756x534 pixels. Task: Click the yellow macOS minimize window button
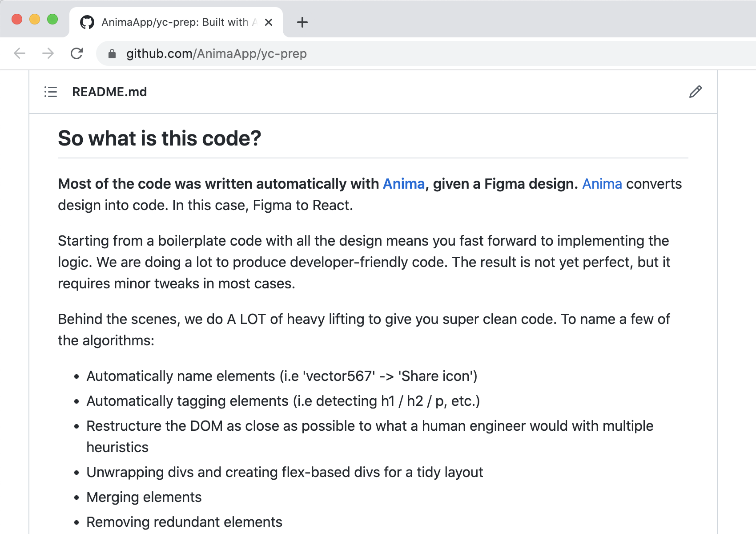point(35,19)
